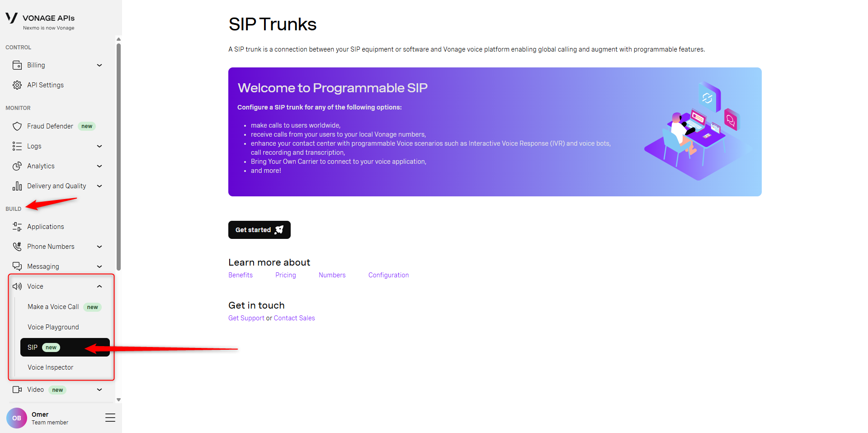Expand the Logs section chevron
The image size is (868, 433).
[x=99, y=146]
